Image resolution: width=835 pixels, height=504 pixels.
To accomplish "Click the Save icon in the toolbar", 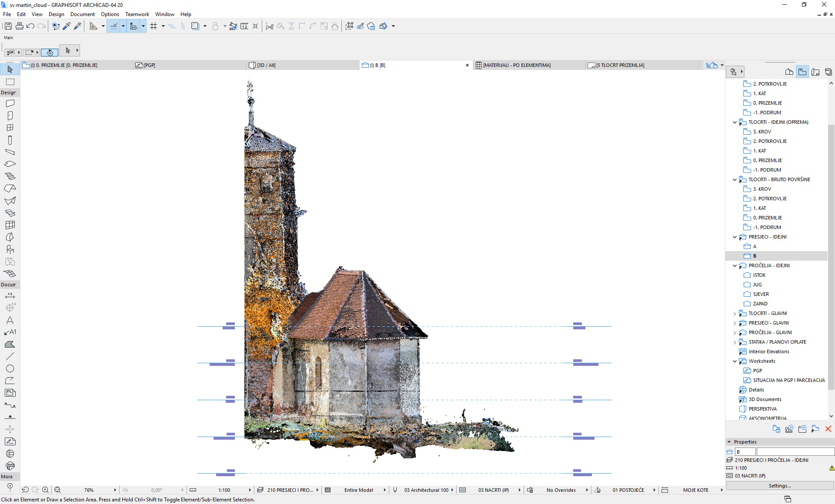I will click(8, 26).
